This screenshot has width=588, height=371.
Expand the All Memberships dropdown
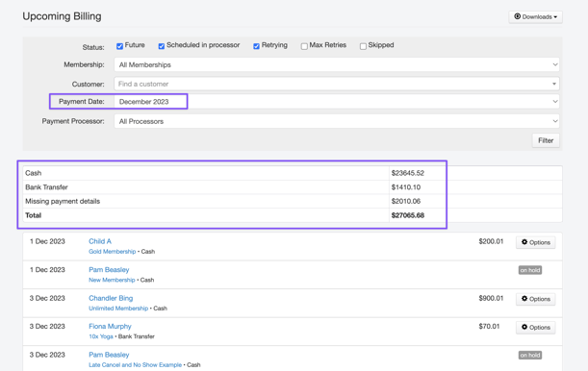point(337,64)
